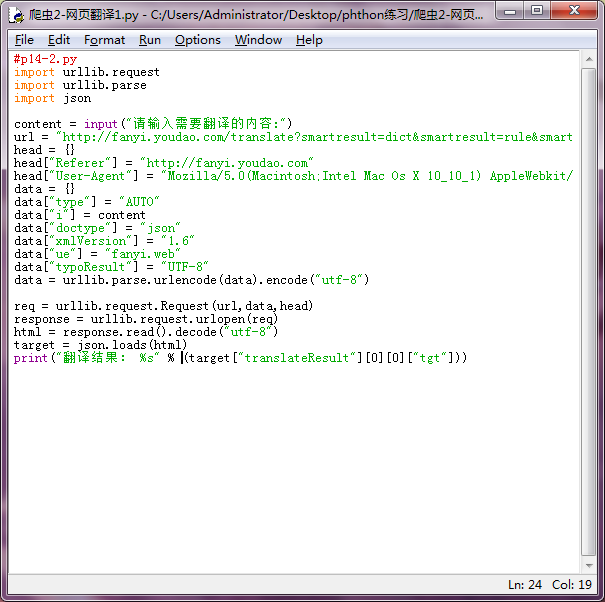The width and height of the screenshot is (605, 602).
Task: Click the comment line #p14-2.py
Action: (x=46, y=59)
